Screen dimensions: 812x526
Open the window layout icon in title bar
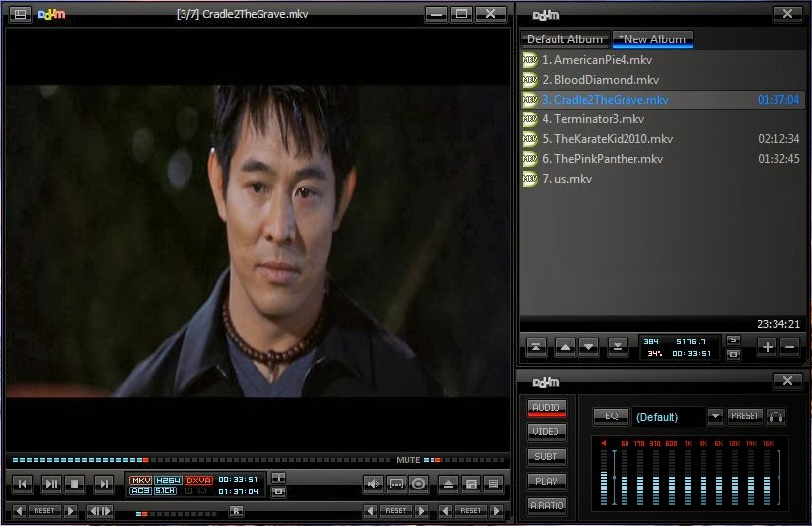pos(20,14)
